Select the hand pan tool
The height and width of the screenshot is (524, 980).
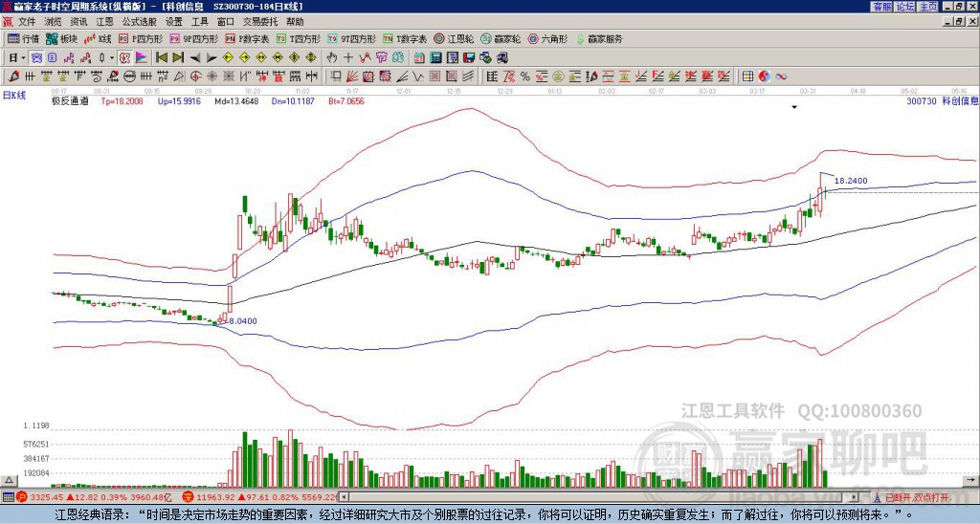(332, 58)
